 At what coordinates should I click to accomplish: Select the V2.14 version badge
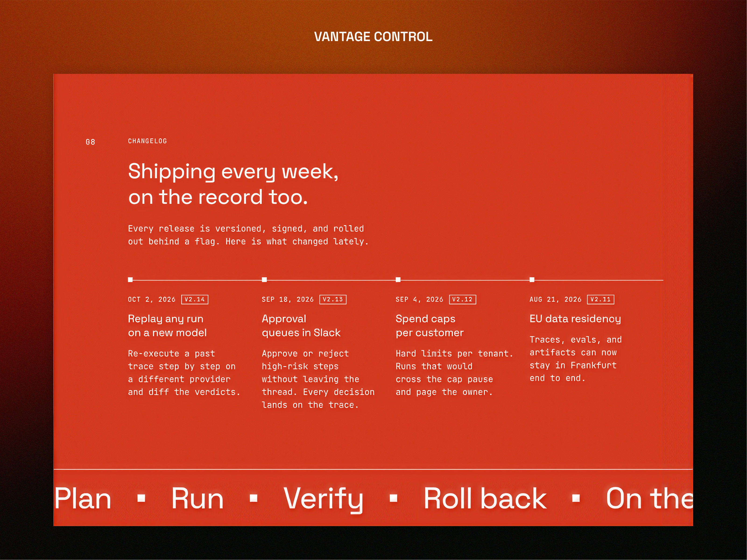tap(195, 299)
